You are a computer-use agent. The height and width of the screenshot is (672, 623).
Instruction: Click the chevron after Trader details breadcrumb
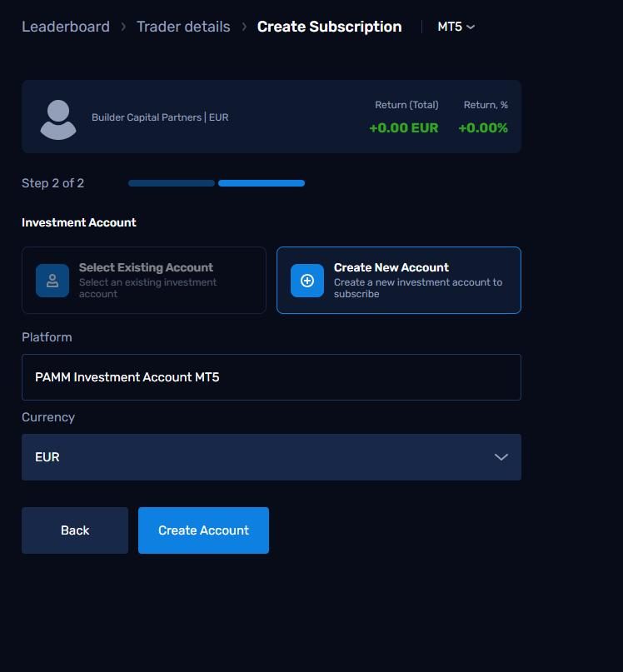pyautogui.click(x=244, y=27)
